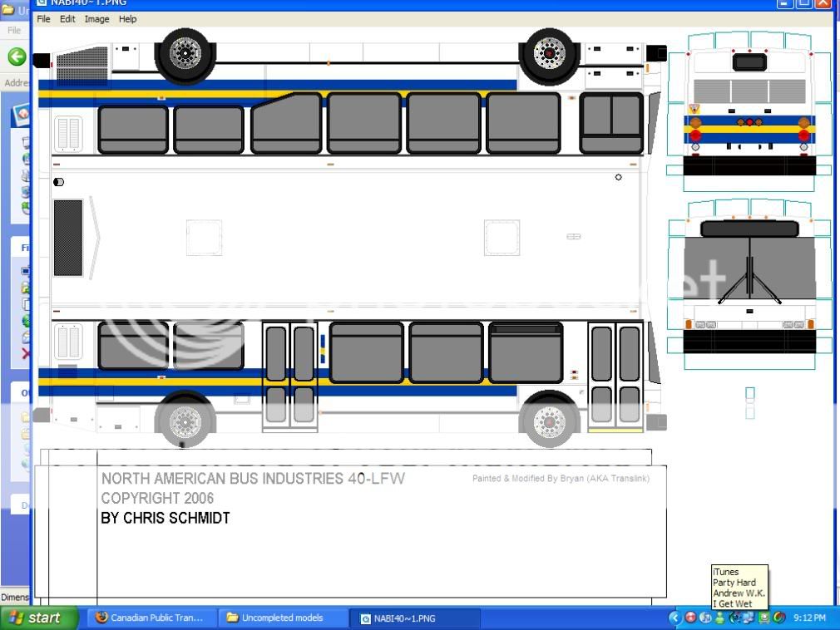This screenshot has height=630, width=840.
Task: Open the Image menu
Action: (x=96, y=18)
